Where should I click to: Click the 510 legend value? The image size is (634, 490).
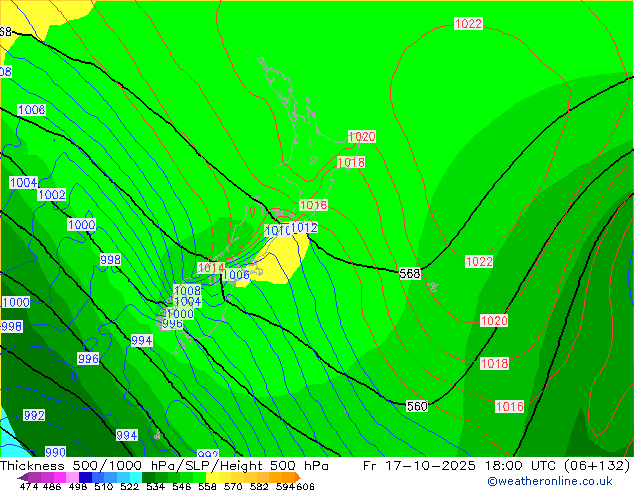(x=104, y=486)
